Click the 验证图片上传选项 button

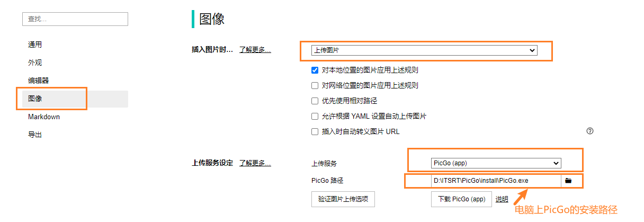tap(343, 199)
